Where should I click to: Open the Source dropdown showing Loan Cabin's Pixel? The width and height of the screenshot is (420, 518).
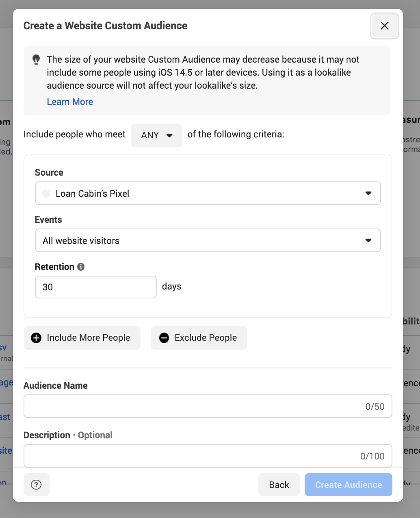[x=208, y=193]
